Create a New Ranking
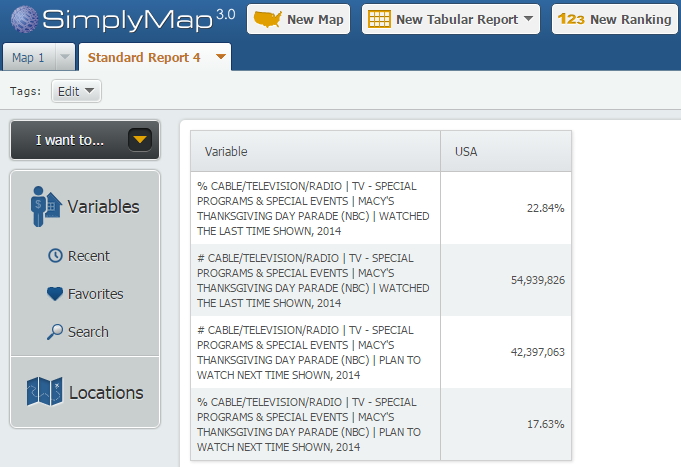 (615, 19)
